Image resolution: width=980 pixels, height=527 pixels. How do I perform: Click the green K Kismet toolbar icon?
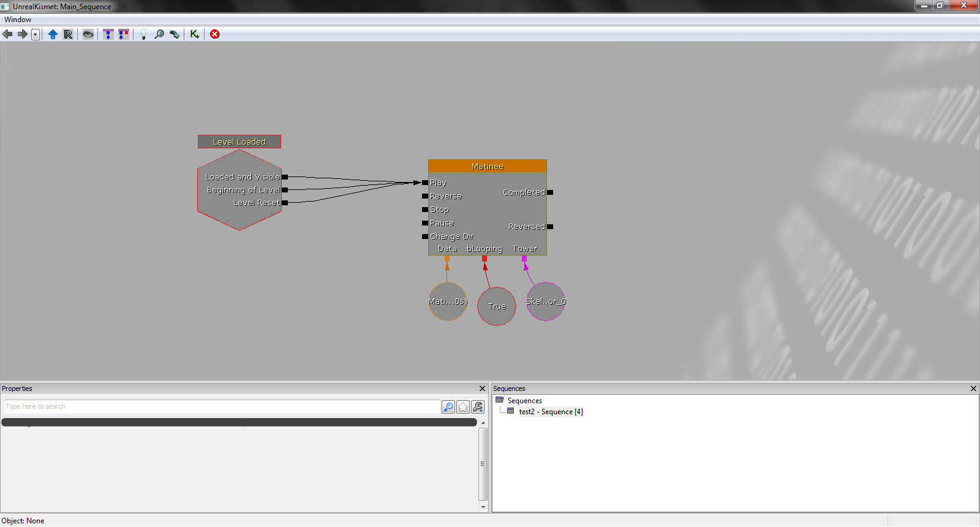coord(194,34)
